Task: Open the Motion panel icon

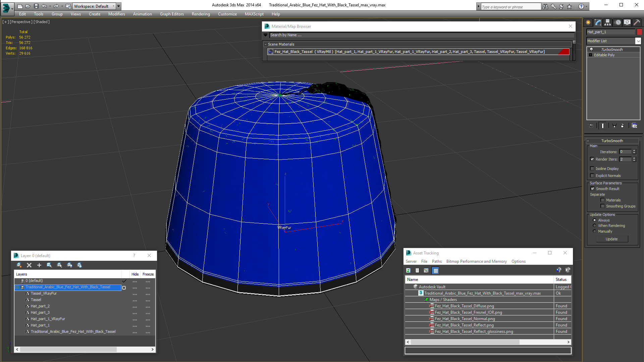Action: pyautogui.click(x=618, y=22)
